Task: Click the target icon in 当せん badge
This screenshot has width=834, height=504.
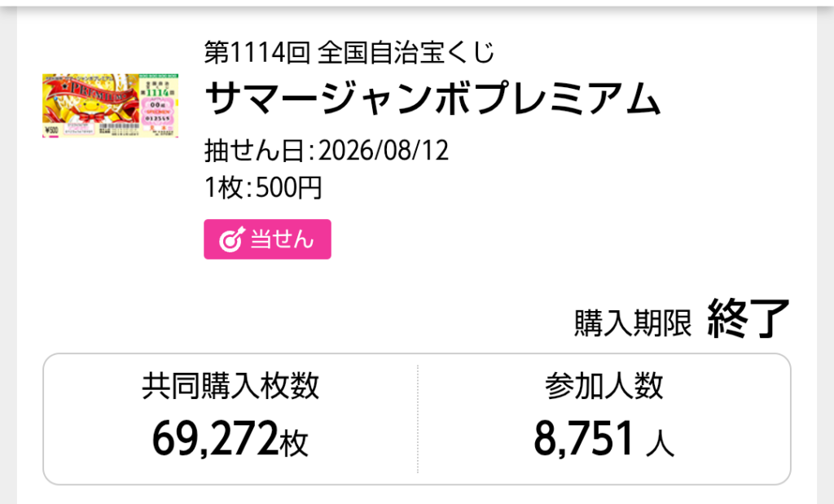Action: 231,239
